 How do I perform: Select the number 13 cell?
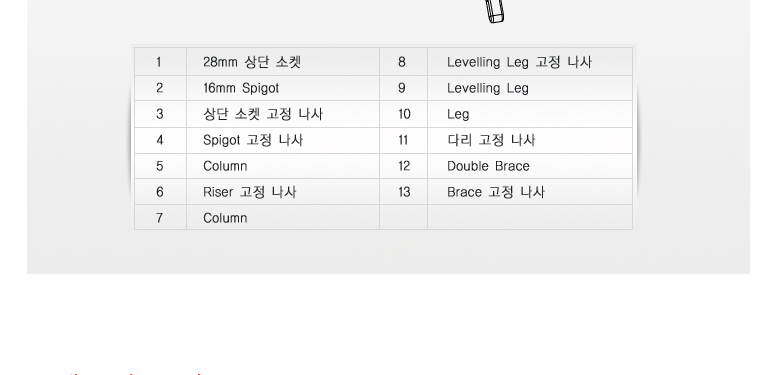pos(403,192)
